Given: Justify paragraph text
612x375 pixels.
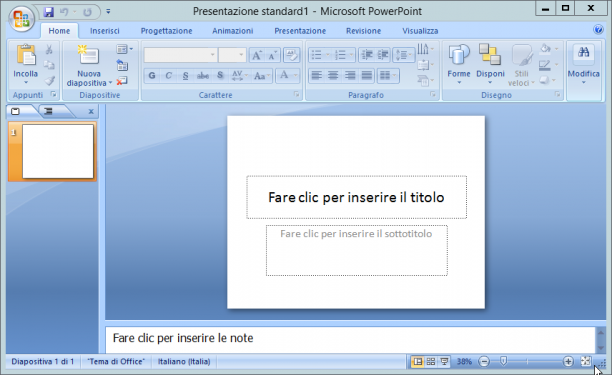Looking at the screenshot, I should point(366,75).
